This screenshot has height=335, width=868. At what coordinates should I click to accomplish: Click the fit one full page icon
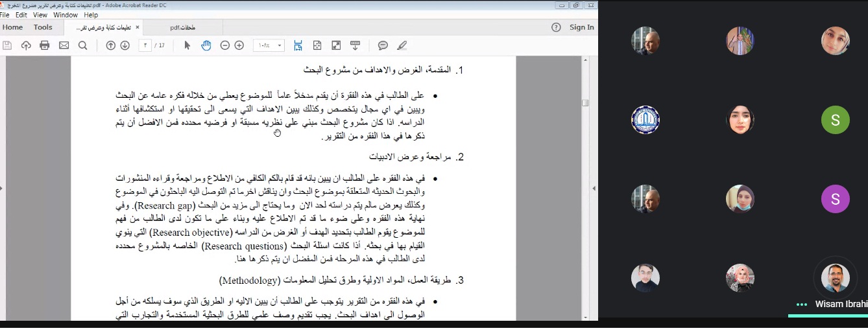click(x=317, y=45)
